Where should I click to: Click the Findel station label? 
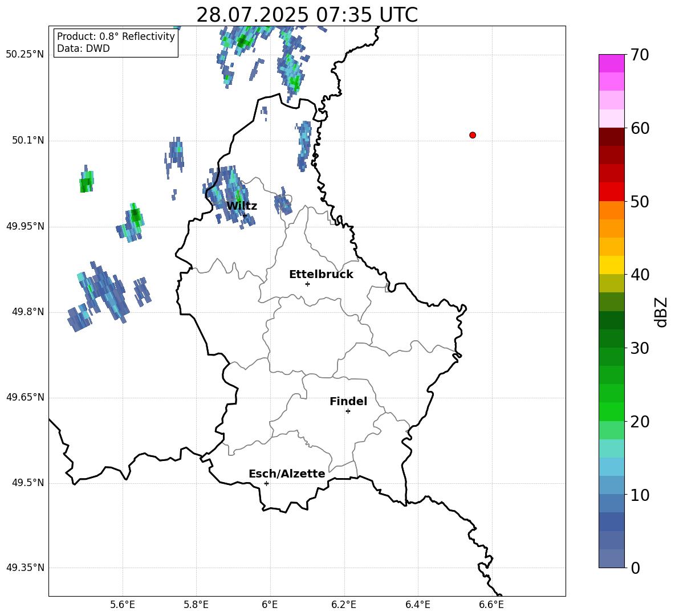tap(348, 401)
